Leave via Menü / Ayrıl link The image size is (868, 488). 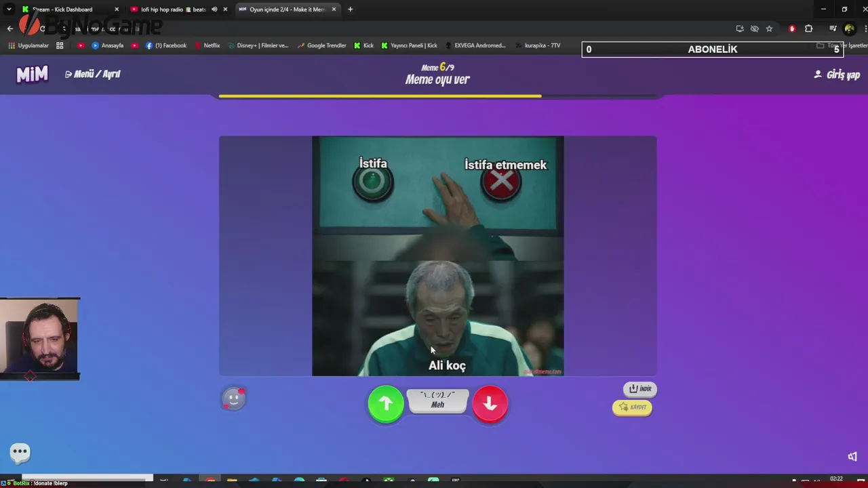click(92, 74)
